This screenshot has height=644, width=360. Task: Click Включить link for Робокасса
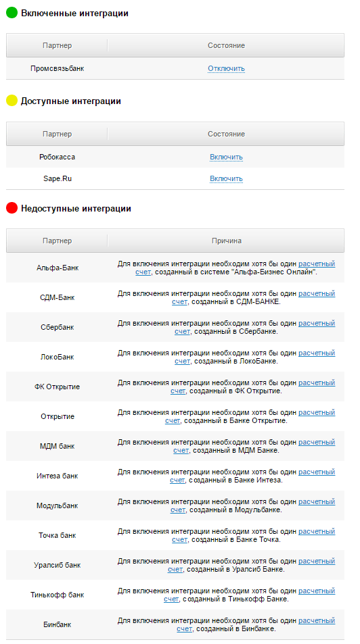pos(226,157)
